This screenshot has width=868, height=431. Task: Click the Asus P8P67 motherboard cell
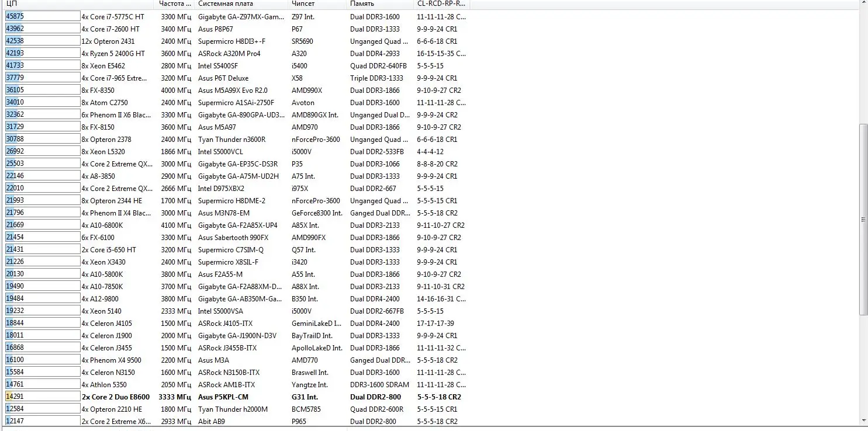pyautogui.click(x=216, y=29)
